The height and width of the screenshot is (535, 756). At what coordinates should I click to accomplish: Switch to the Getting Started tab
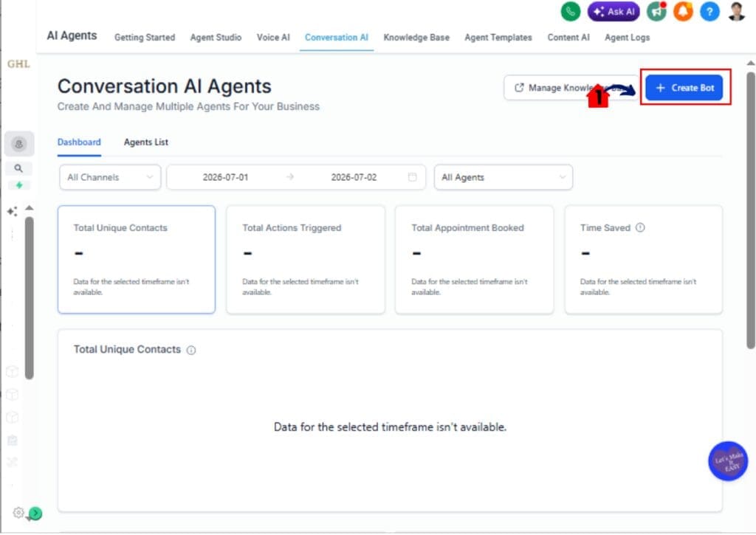(145, 38)
